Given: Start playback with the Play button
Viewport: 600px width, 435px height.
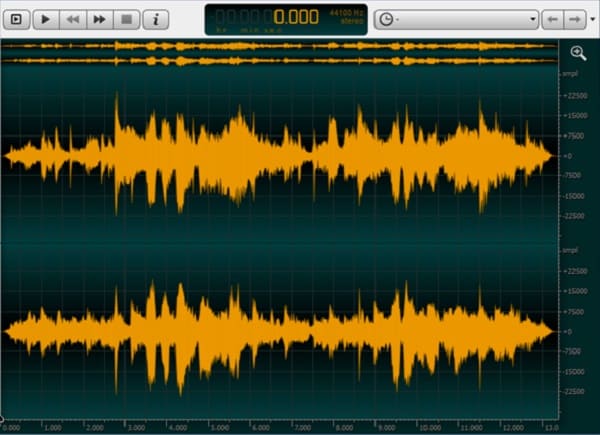Looking at the screenshot, I should point(46,19).
